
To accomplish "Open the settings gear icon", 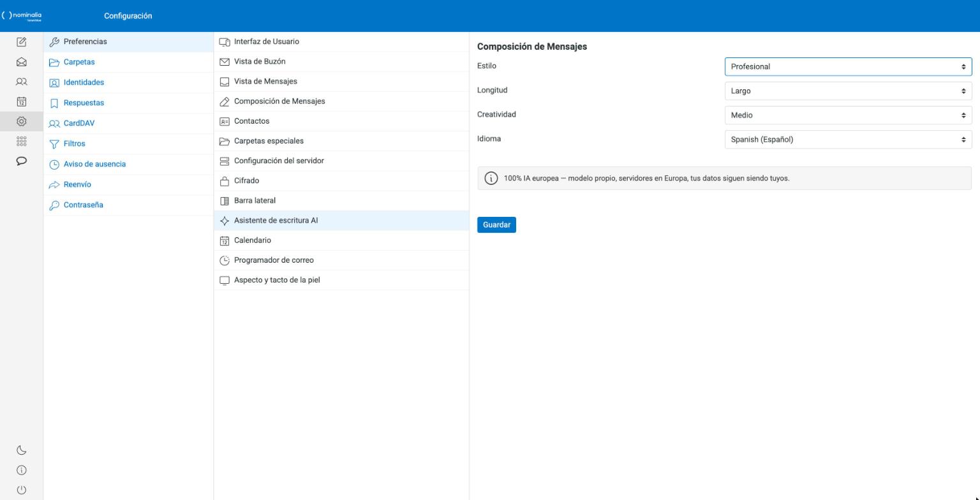I will click(21, 121).
